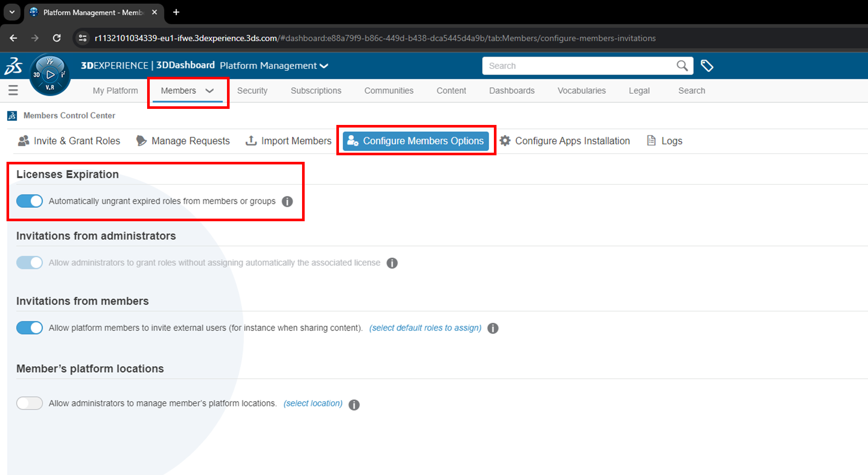The width and height of the screenshot is (868, 475).
Task: Click the search magnifier icon
Action: pos(682,66)
